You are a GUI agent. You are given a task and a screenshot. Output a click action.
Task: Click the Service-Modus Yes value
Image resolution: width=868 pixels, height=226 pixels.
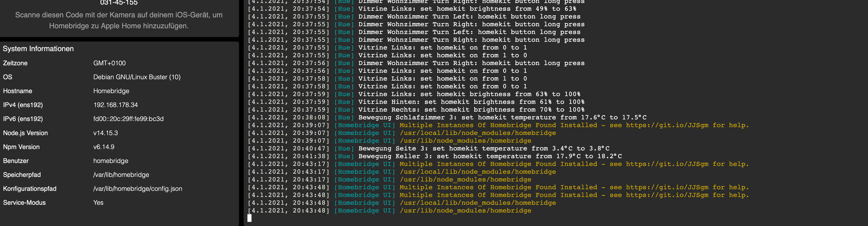pos(99,202)
